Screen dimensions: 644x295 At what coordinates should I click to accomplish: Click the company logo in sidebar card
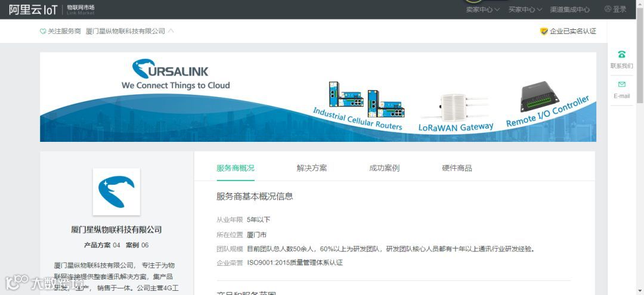click(x=116, y=192)
